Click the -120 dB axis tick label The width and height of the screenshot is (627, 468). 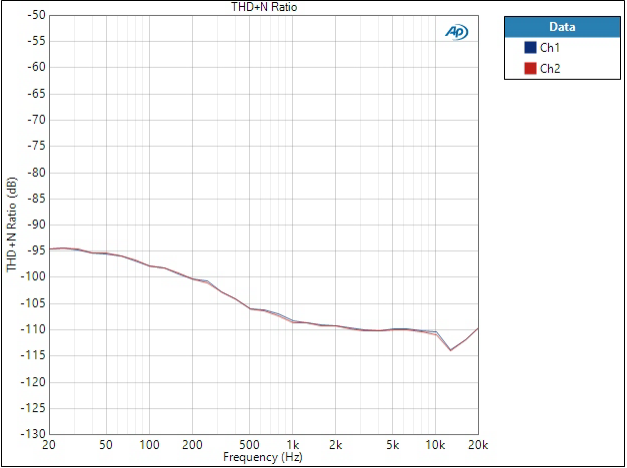(x=34, y=382)
